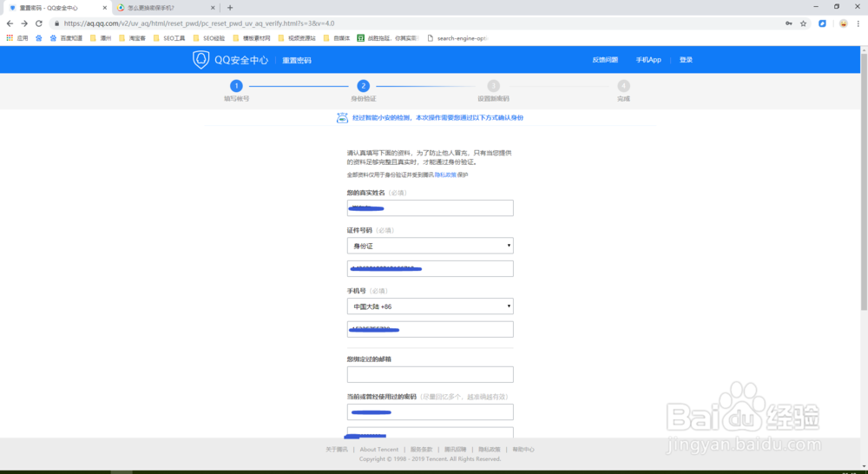Open the 隐私政策 link in form notice

click(445, 175)
